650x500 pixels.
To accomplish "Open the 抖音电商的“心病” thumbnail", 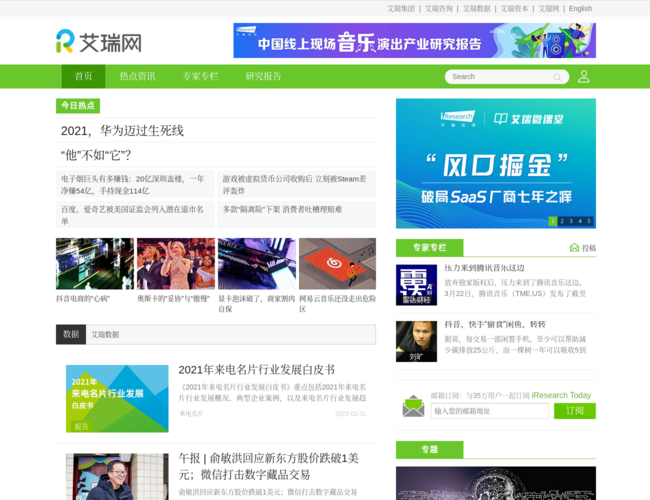I will coord(95,264).
